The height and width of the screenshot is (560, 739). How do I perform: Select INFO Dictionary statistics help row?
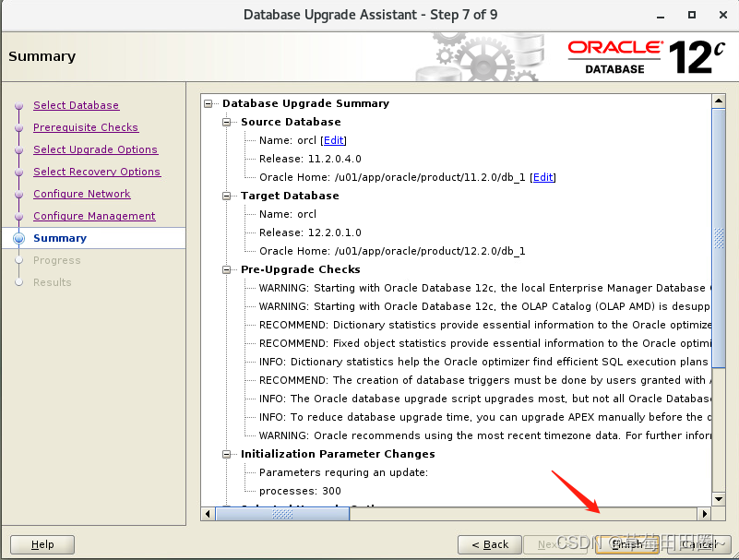[485, 362]
